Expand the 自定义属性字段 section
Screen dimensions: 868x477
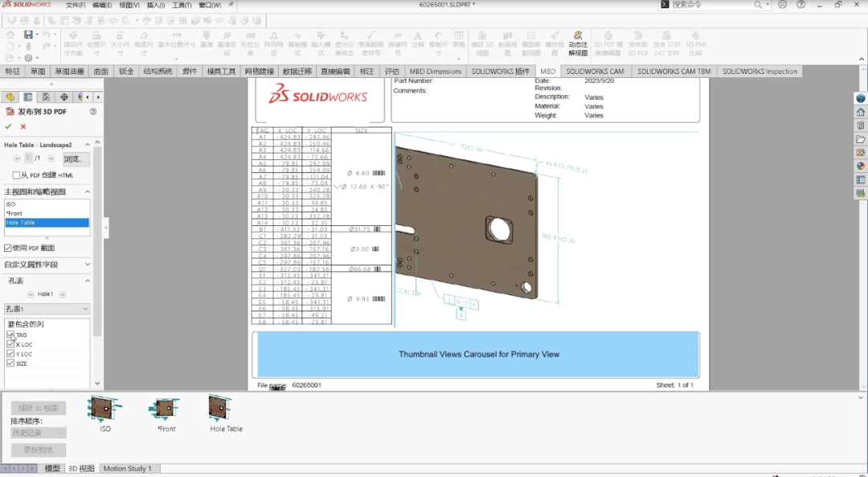[x=87, y=265]
